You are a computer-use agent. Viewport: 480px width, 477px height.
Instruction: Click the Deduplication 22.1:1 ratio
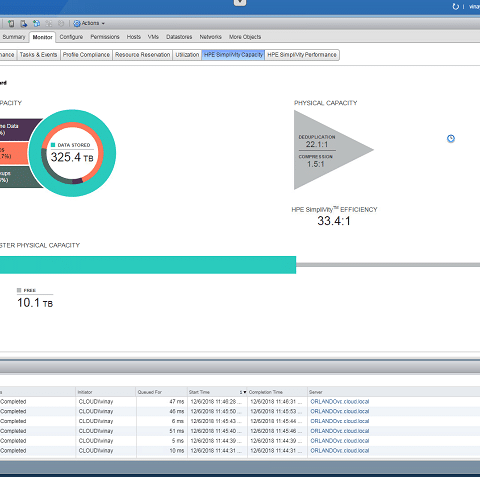(317, 144)
